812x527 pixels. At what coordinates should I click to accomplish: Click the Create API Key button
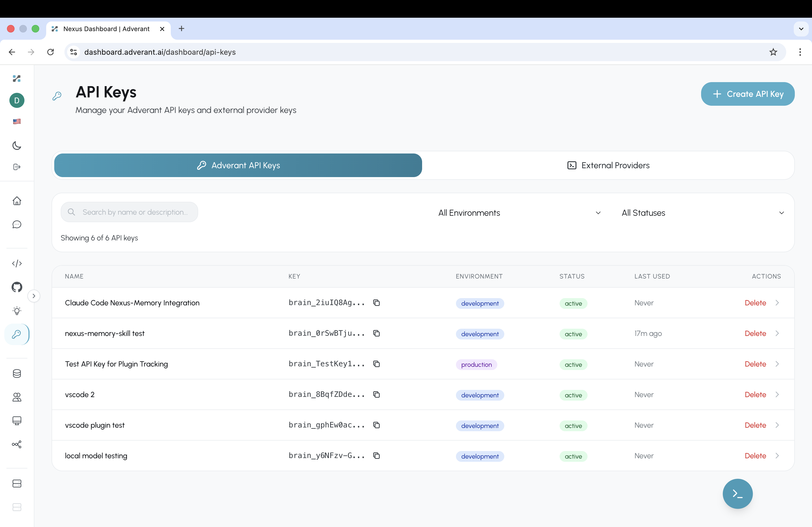pyautogui.click(x=748, y=94)
